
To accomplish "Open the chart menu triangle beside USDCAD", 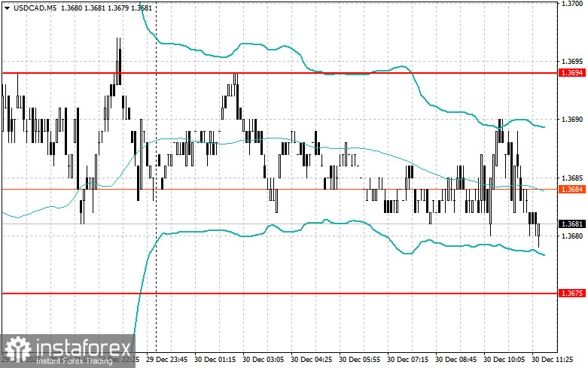I will coord(7,8).
